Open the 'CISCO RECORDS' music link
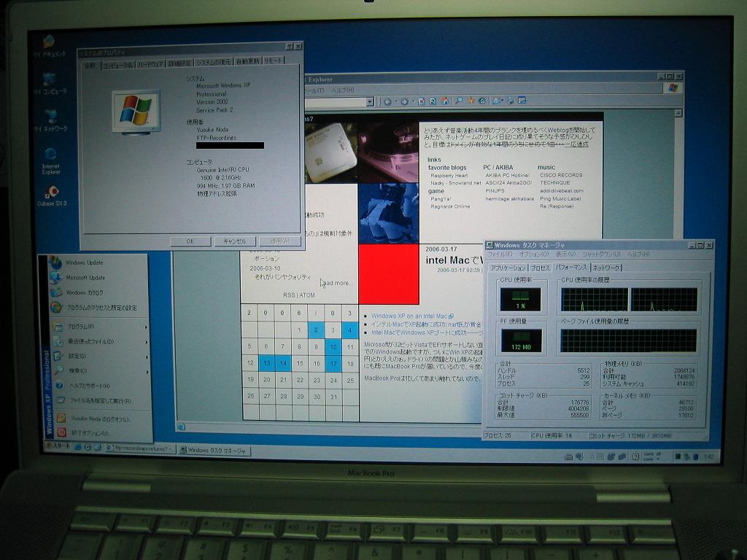 (561, 175)
